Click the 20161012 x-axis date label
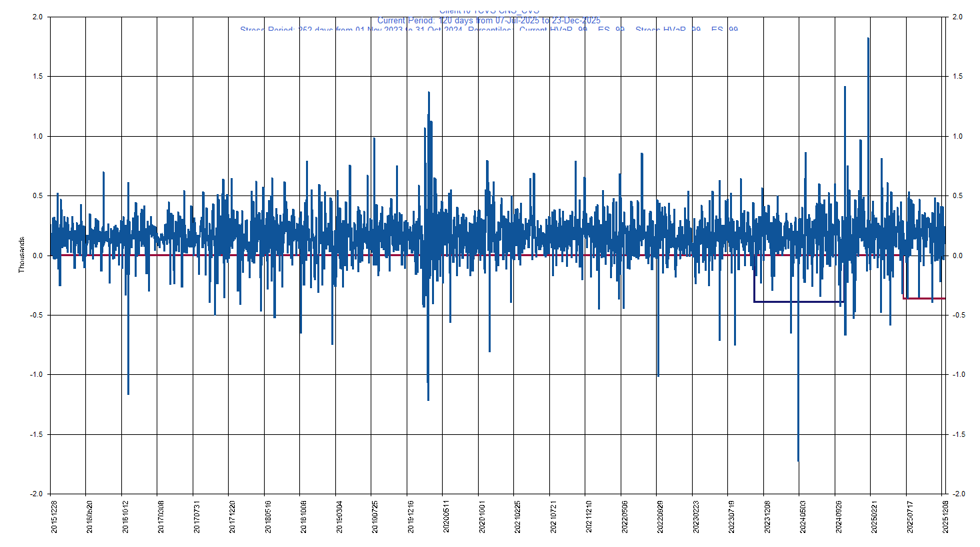Screen dimensions: 980x547 tap(126, 518)
